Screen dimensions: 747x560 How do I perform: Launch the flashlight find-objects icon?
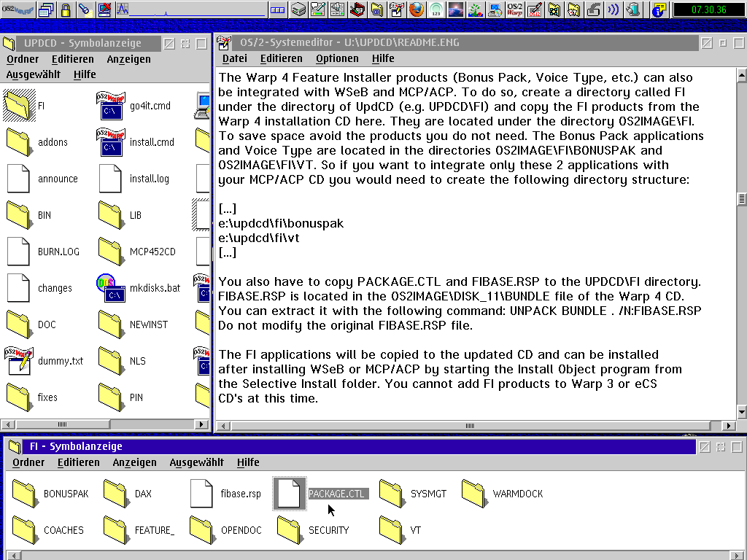coord(85,9)
